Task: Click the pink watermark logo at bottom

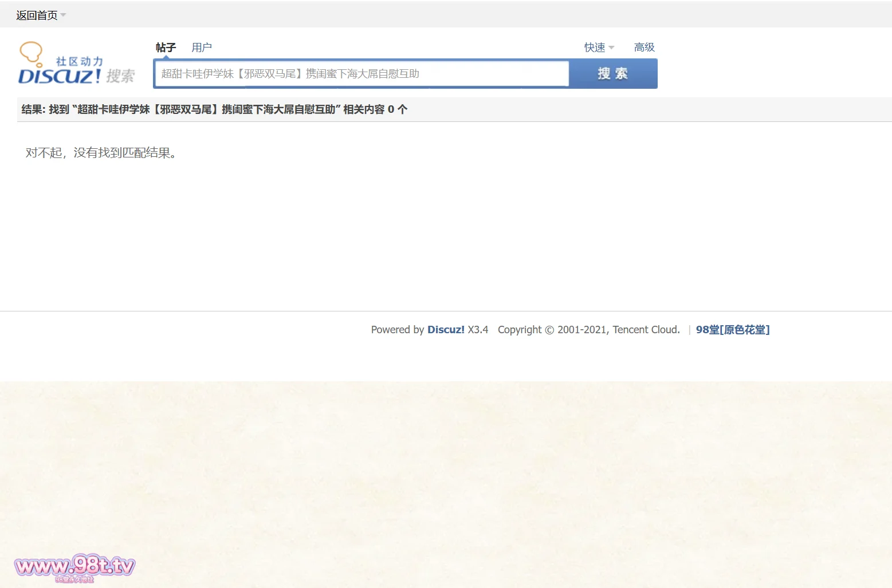Action: click(74, 567)
